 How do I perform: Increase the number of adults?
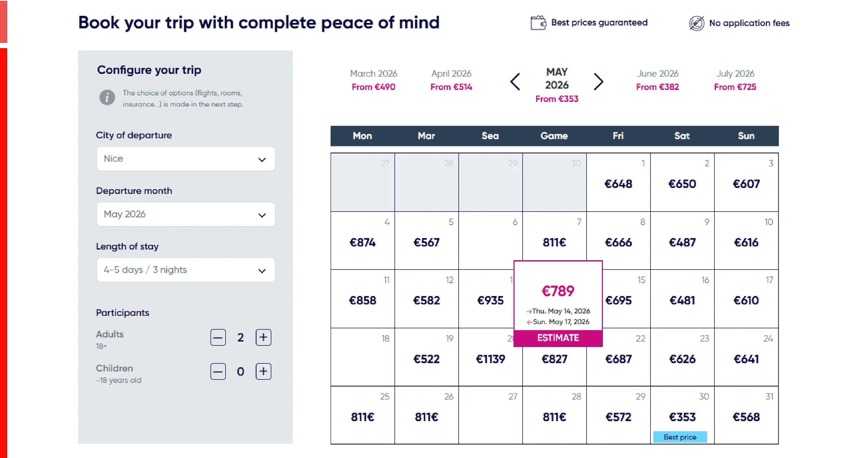click(263, 337)
